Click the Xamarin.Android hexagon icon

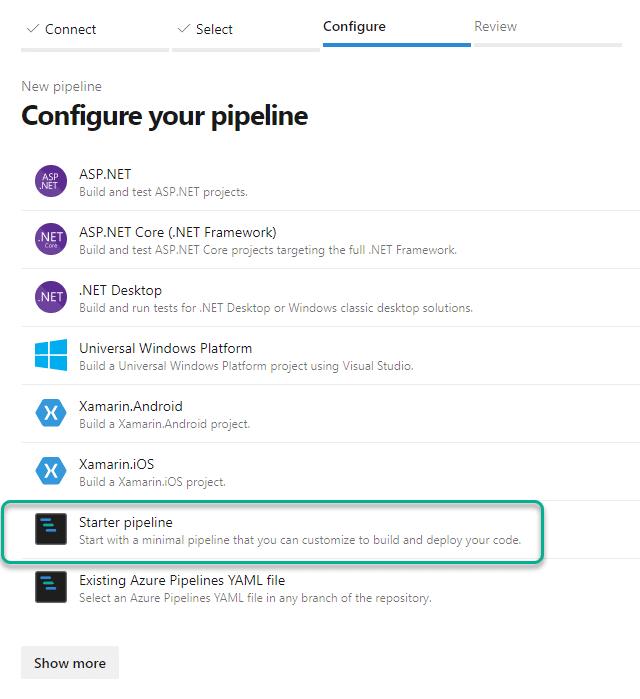(51, 414)
